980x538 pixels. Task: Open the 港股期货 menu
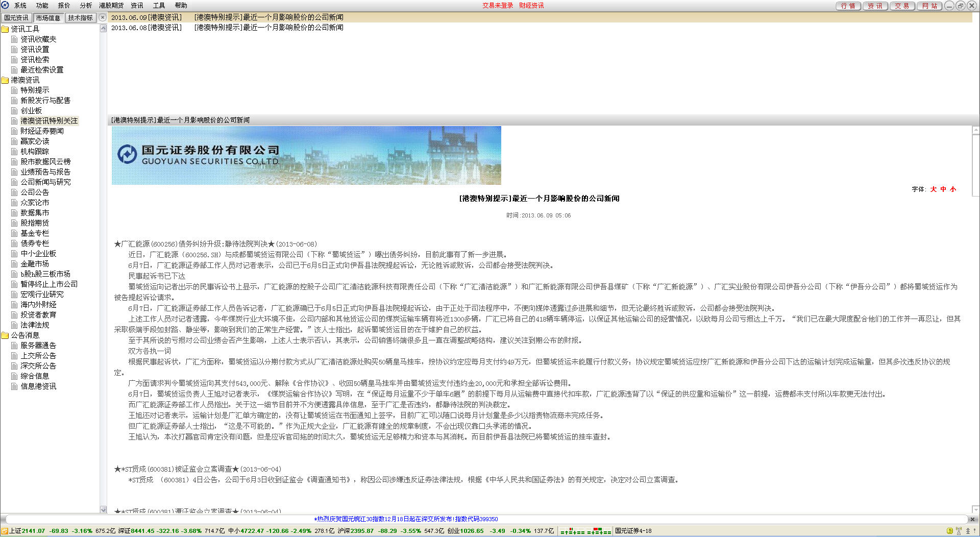(111, 6)
